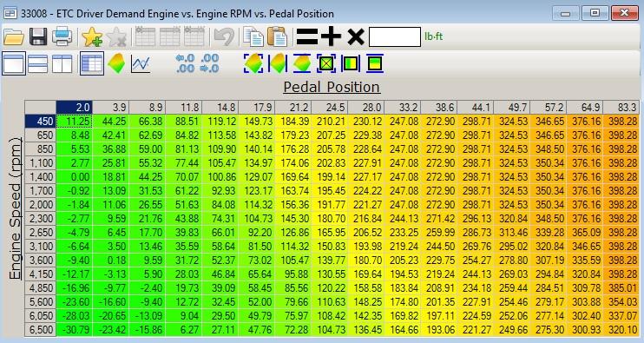The height and width of the screenshot is (343, 644).
Task: Save the table using floppy disk icon
Action: [38, 37]
